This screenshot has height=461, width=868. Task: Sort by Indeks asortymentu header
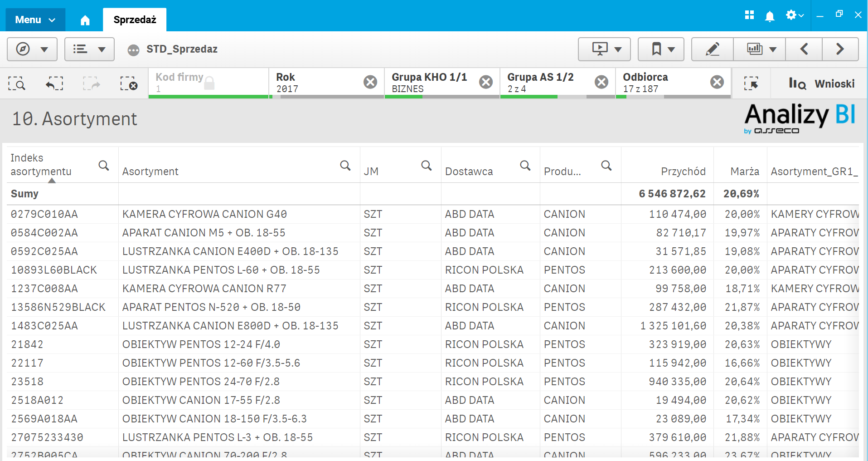tap(41, 165)
